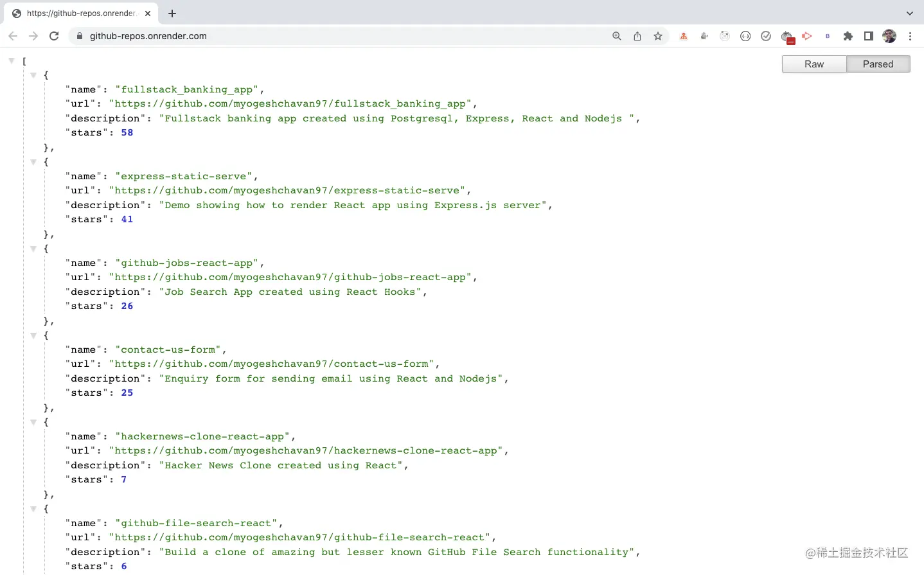Click the checkmark extension icon
924x575 pixels.
pos(766,36)
